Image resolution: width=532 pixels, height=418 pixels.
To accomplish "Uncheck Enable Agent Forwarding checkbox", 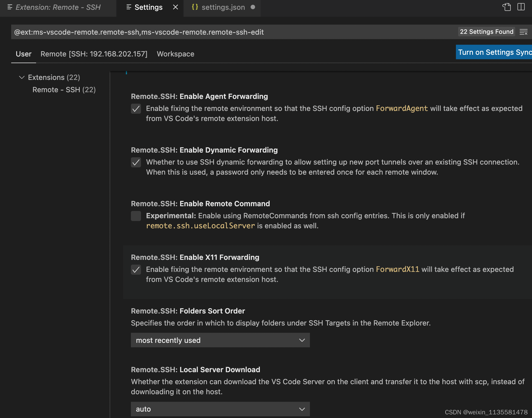I will pos(136,109).
